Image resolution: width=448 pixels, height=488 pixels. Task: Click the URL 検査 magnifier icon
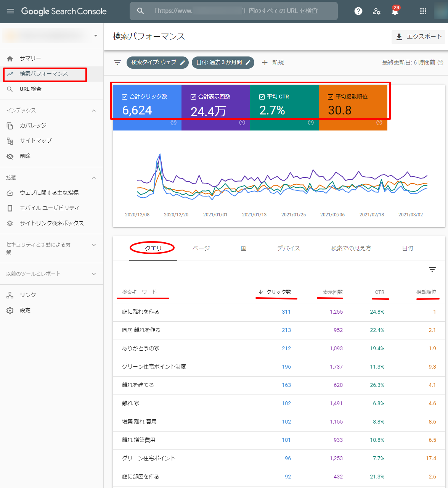pyautogui.click(x=10, y=89)
